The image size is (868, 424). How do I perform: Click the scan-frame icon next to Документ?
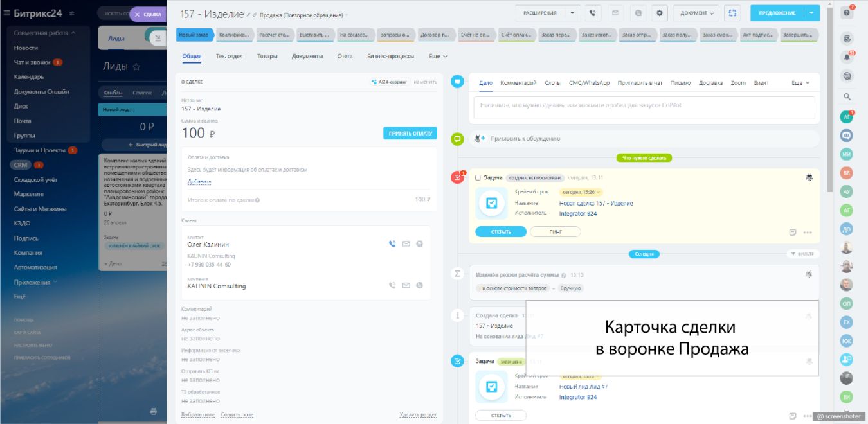coord(732,13)
